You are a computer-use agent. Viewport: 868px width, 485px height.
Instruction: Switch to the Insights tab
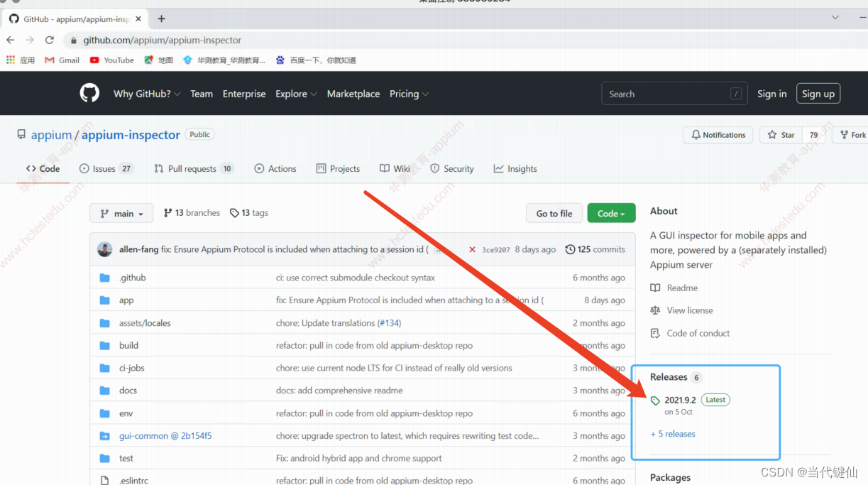[x=515, y=169]
